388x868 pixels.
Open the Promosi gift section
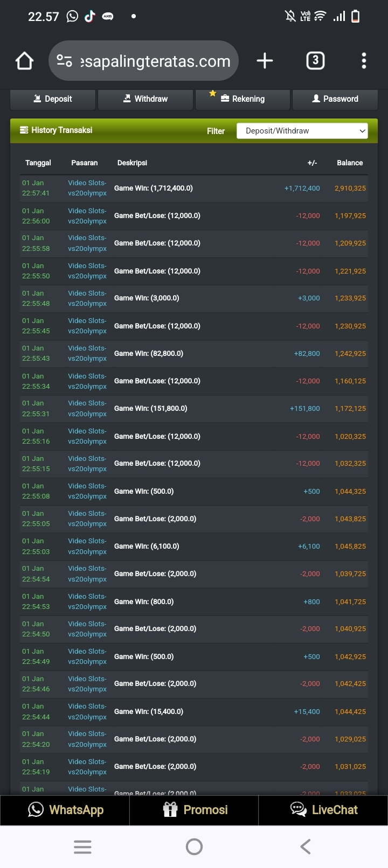195,810
